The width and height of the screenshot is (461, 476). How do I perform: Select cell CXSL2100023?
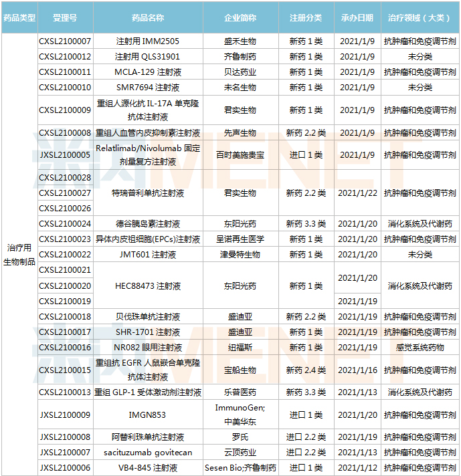66,239
